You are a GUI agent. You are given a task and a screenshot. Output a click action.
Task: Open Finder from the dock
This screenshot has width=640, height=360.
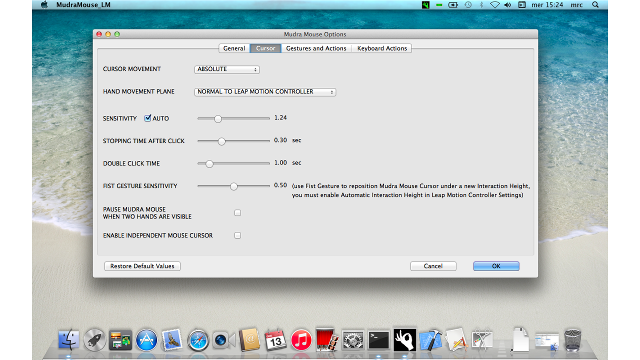pos(69,340)
